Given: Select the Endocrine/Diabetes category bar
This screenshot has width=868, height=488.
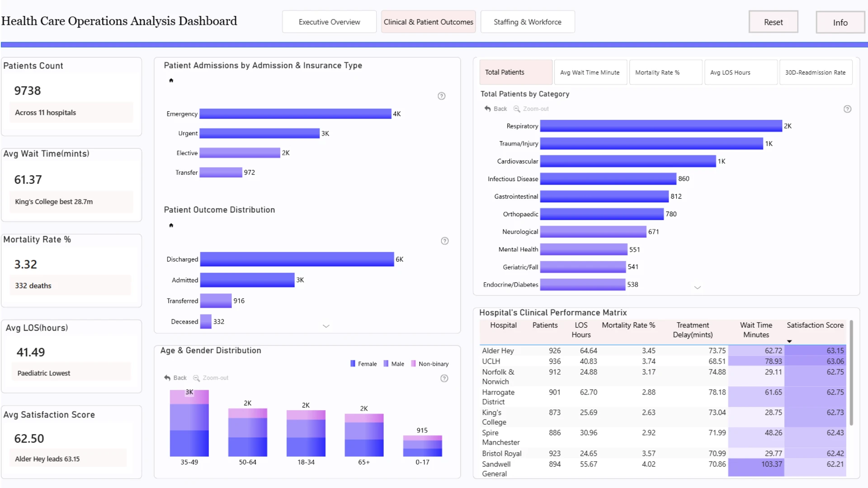Looking at the screenshot, I should click(583, 285).
